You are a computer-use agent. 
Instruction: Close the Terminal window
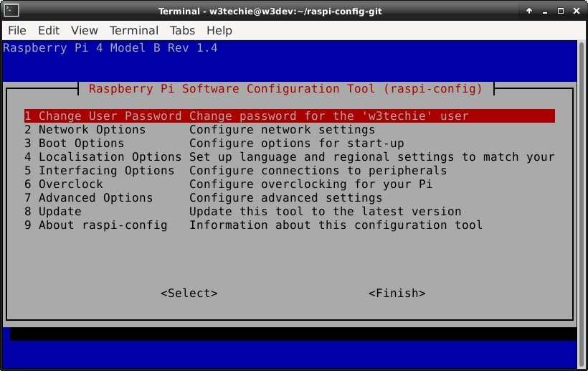tap(577, 11)
